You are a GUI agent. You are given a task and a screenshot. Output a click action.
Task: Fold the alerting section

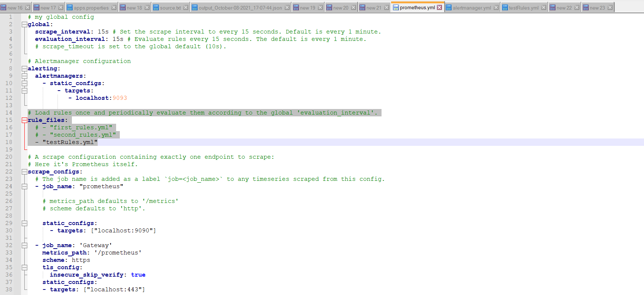(24, 69)
